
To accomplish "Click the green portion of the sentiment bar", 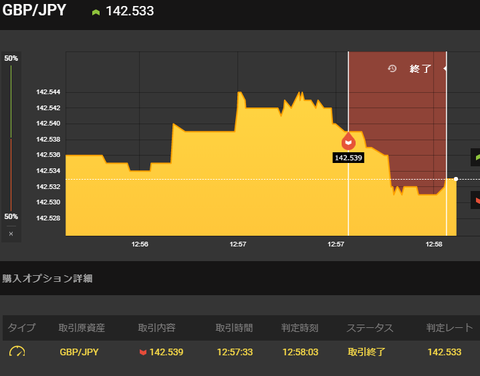I will [11, 102].
